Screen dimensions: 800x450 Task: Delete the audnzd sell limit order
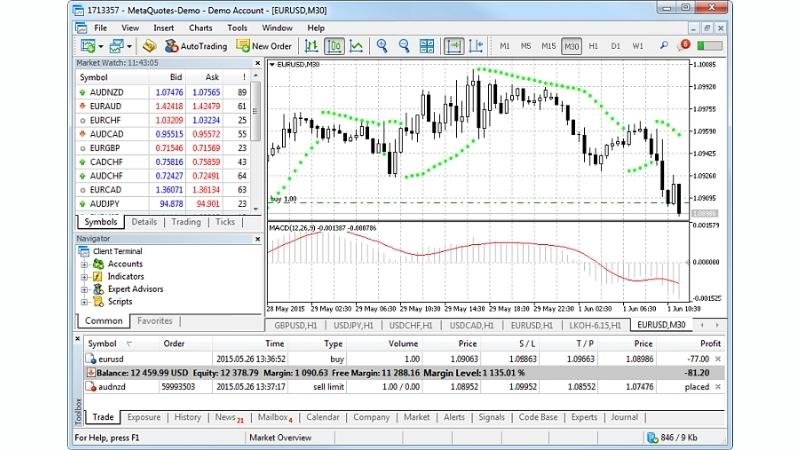pos(718,387)
